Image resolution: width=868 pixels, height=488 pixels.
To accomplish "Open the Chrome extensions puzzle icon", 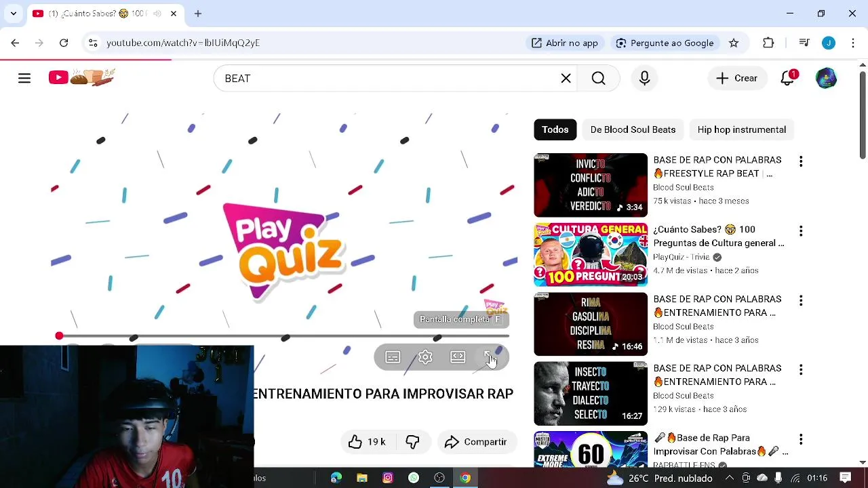I will coord(768,43).
